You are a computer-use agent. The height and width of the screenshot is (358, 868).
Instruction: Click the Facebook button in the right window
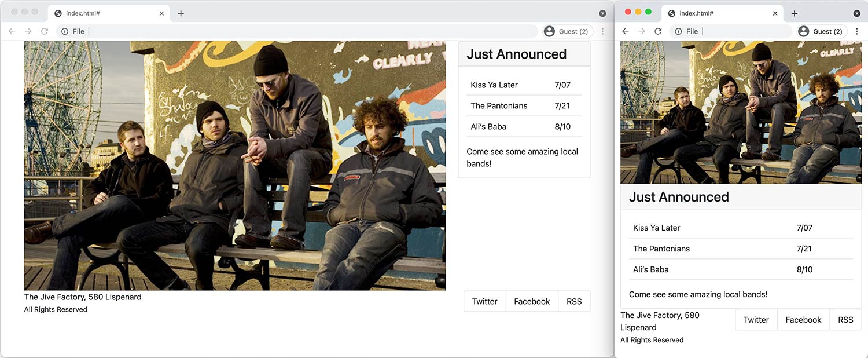[x=803, y=319]
